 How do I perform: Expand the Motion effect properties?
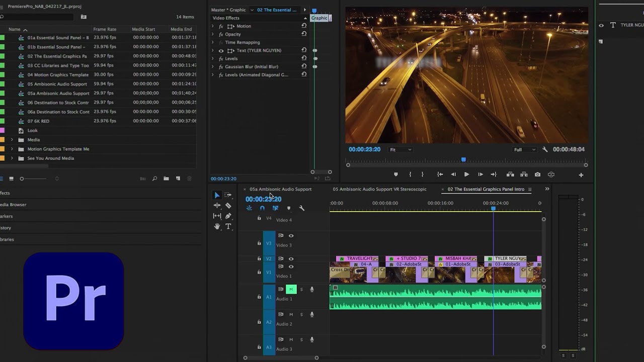point(212,26)
